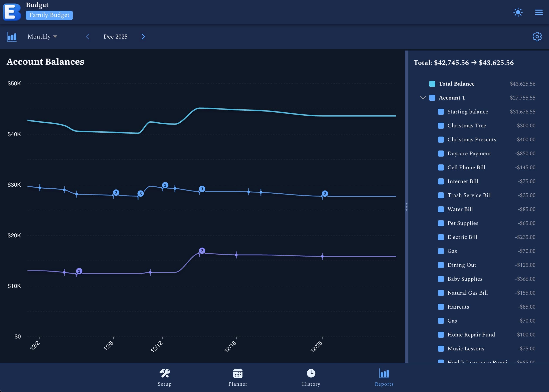Image resolution: width=549 pixels, height=392 pixels.
Task: Toggle light mode with sun icon
Action: pos(518,12)
